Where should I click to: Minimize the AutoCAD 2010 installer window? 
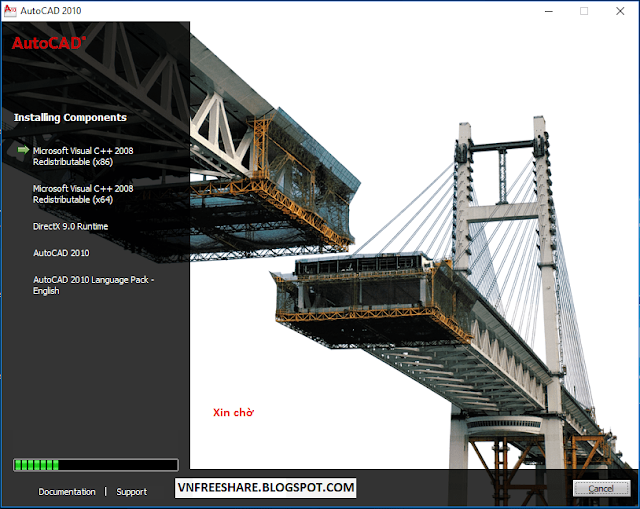tap(549, 11)
